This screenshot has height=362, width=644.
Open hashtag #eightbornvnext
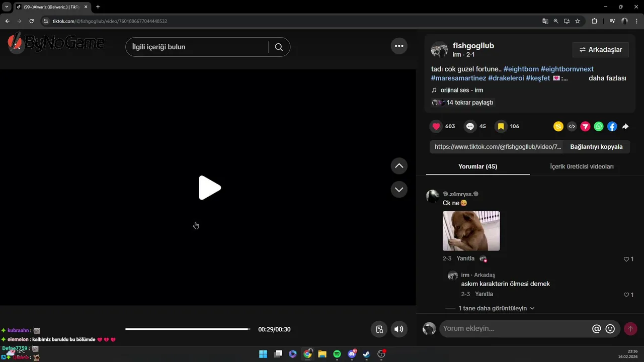567,69
